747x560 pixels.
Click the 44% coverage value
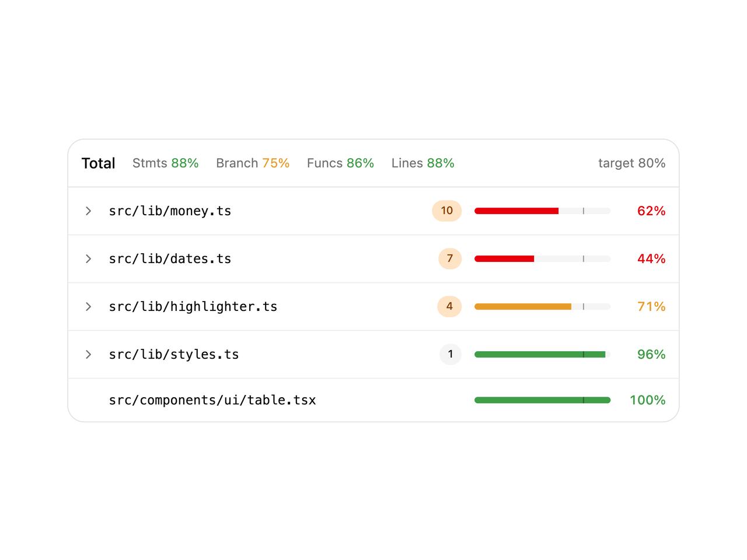pos(651,259)
